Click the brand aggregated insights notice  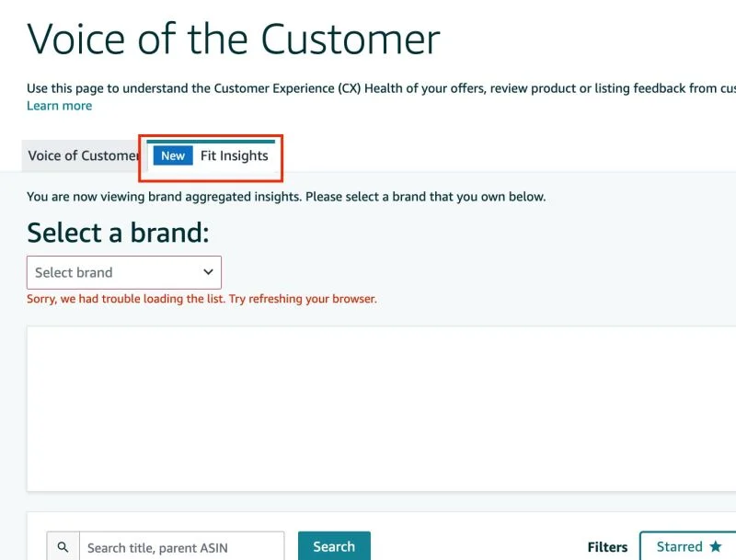(x=286, y=197)
